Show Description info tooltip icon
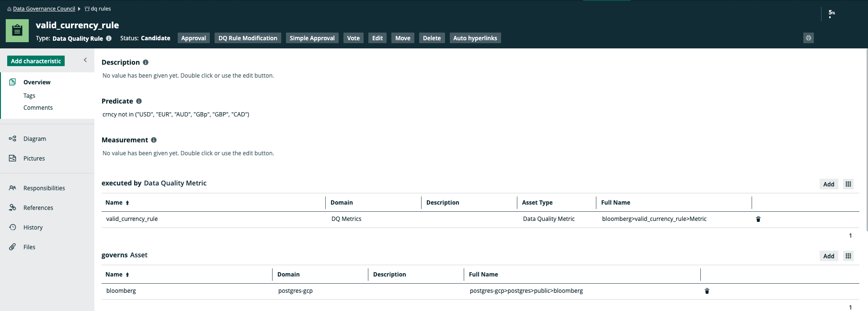Viewport: 868px width, 311px height. (146, 62)
